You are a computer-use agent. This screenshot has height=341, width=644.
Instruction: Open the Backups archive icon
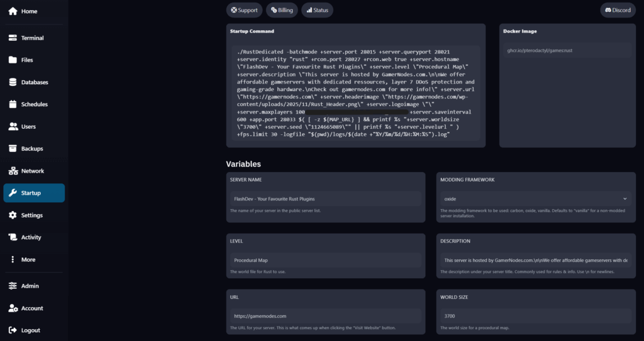coord(13,149)
